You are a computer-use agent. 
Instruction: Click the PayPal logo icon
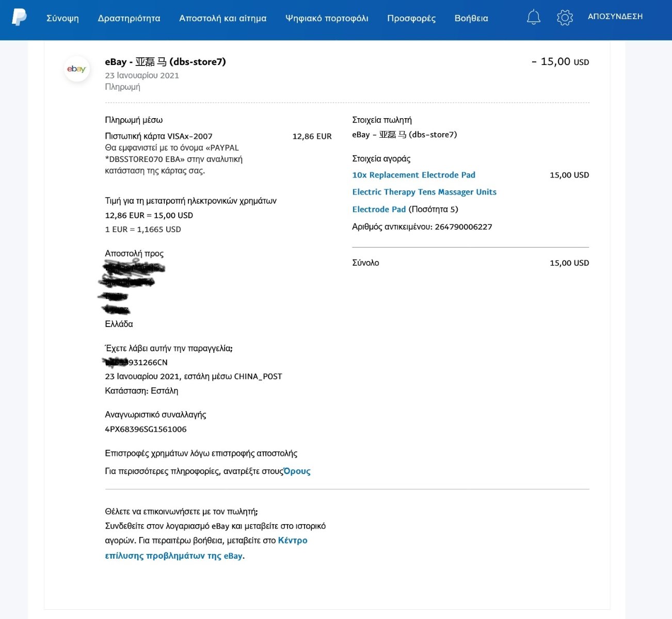(x=19, y=17)
